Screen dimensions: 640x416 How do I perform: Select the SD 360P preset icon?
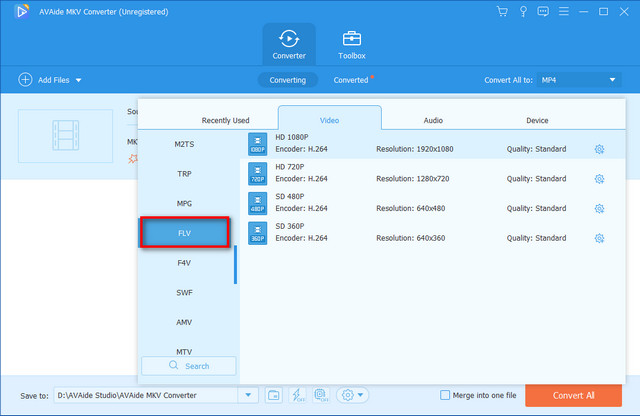pos(258,233)
